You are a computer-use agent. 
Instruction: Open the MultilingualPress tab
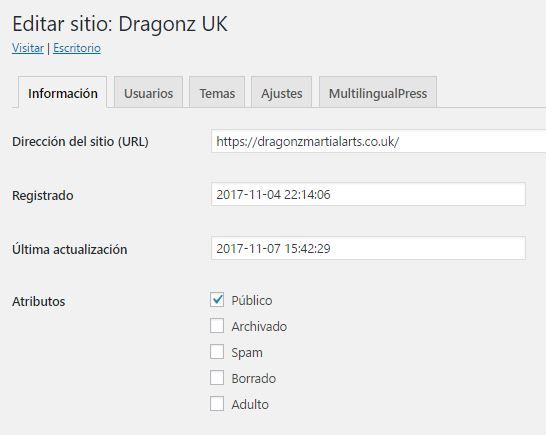378,93
